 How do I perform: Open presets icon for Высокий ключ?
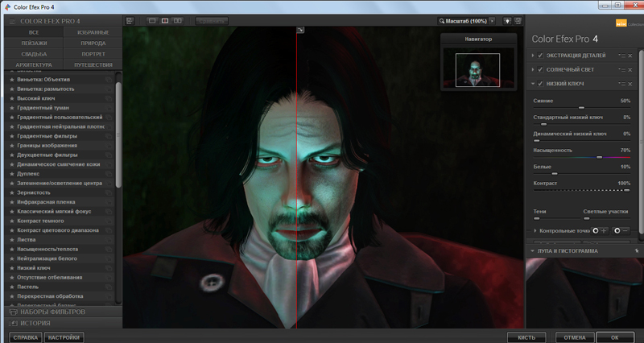coord(109,98)
